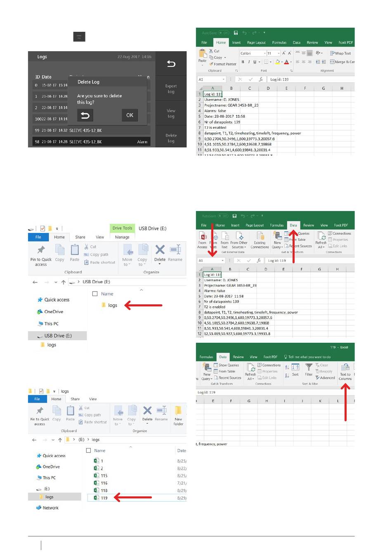Screen dimensions: 392x555
Task: Click Paste in the Home-tab Excel ribbon
Action: (202, 56)
